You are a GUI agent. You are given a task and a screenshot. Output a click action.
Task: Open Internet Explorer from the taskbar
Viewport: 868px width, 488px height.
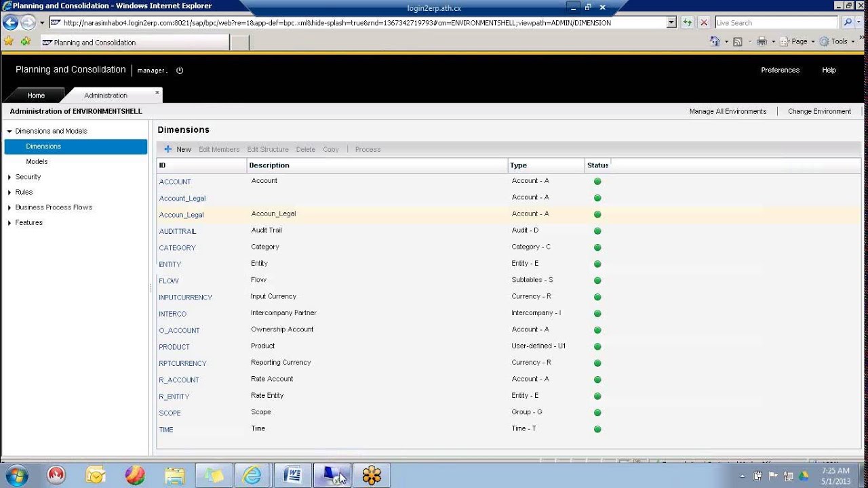pos(252,476)
